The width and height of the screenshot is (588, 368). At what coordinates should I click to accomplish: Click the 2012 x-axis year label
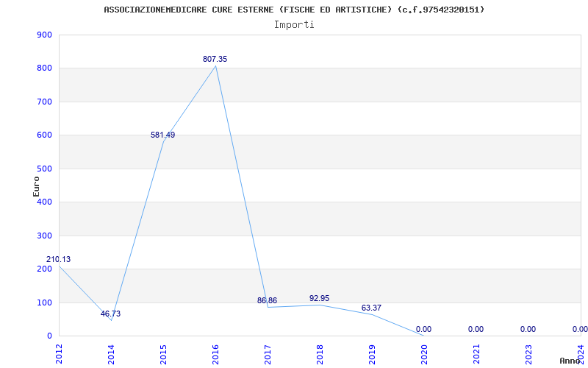tap(60, 353)
